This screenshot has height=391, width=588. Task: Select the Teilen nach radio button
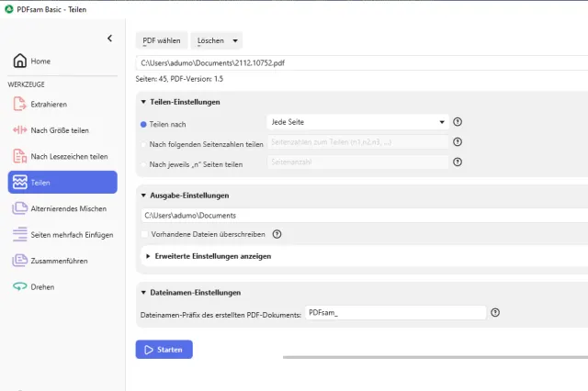click(x=143, y=124)
